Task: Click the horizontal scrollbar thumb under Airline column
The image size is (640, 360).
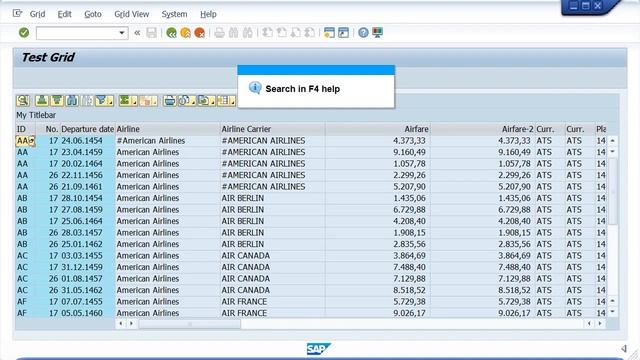Action: (x=190, y=324)
